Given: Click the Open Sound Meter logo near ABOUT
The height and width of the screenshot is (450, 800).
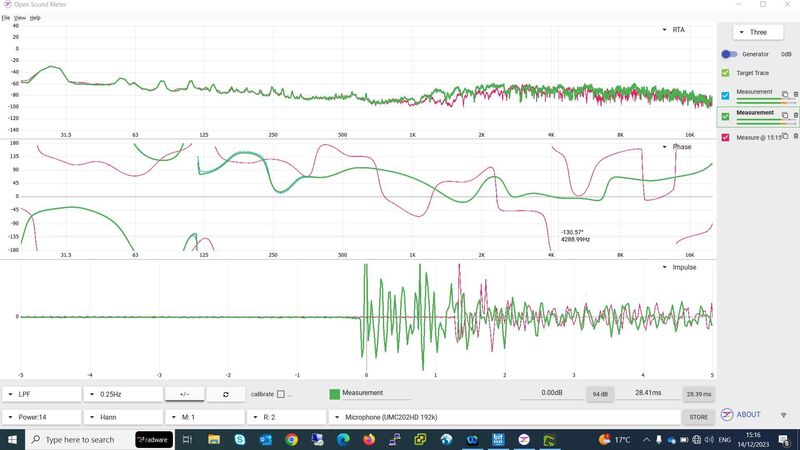Looking at the screenshot, I should [x=727, y=415].
